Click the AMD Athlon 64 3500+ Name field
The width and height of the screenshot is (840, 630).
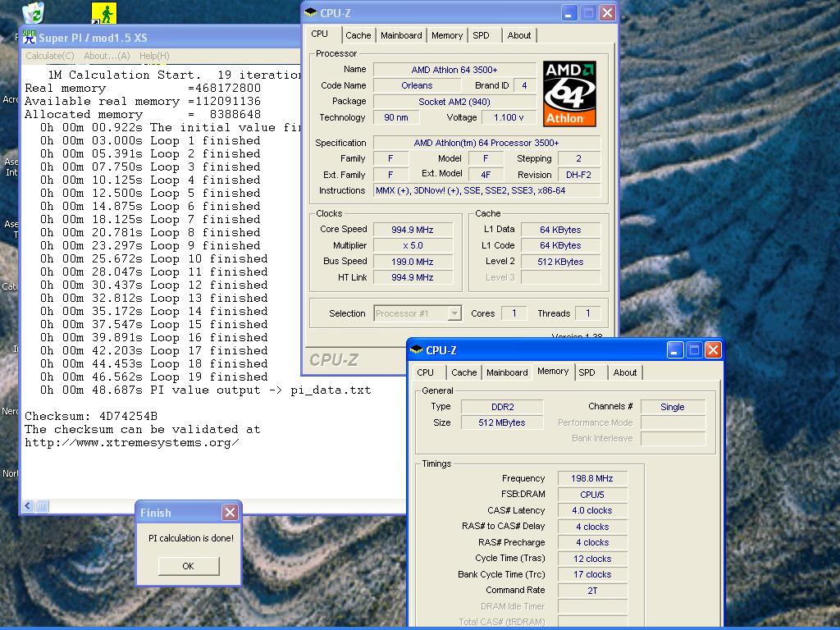[x=454, y=70]
